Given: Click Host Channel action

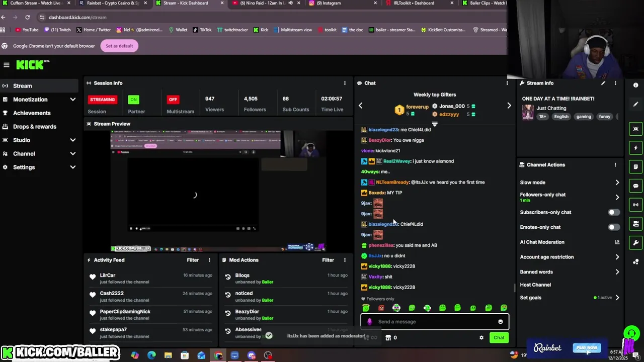Looking at the screenshot, I should (x=535, y=285).
